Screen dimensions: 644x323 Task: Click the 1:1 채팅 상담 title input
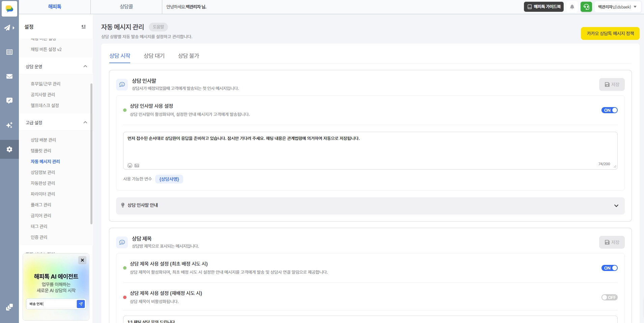tap(370, 320)
